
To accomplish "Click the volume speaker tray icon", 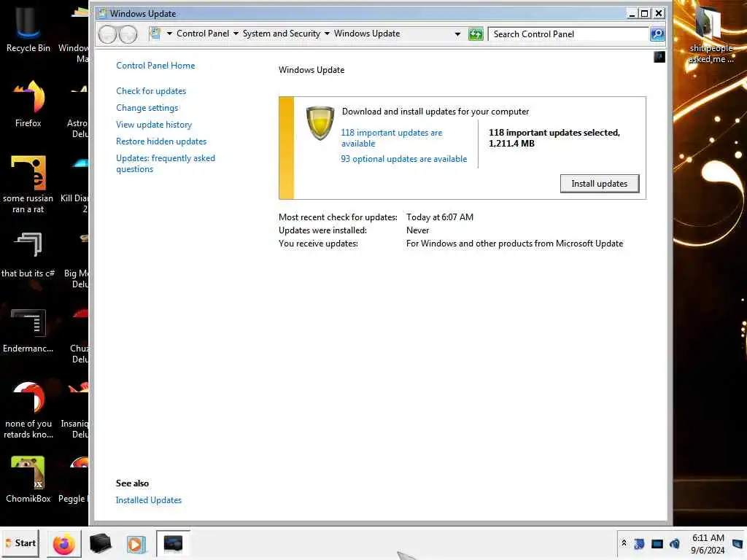I will 674,543.
